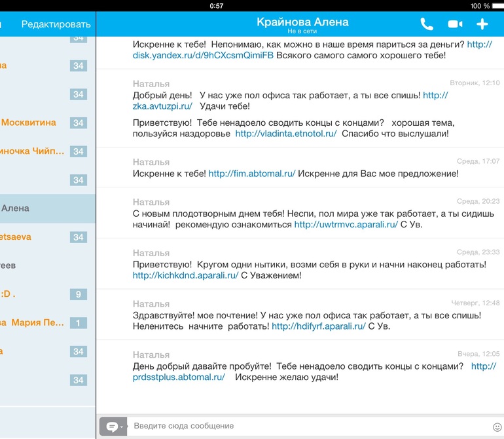Start a video call from the header
504x439 pixels.
455,24
